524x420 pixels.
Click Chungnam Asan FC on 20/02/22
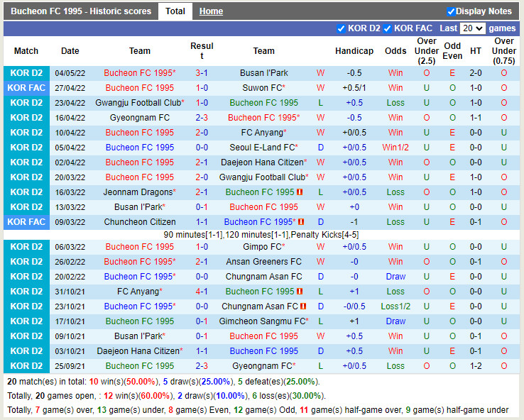click(x=263, y=277)
